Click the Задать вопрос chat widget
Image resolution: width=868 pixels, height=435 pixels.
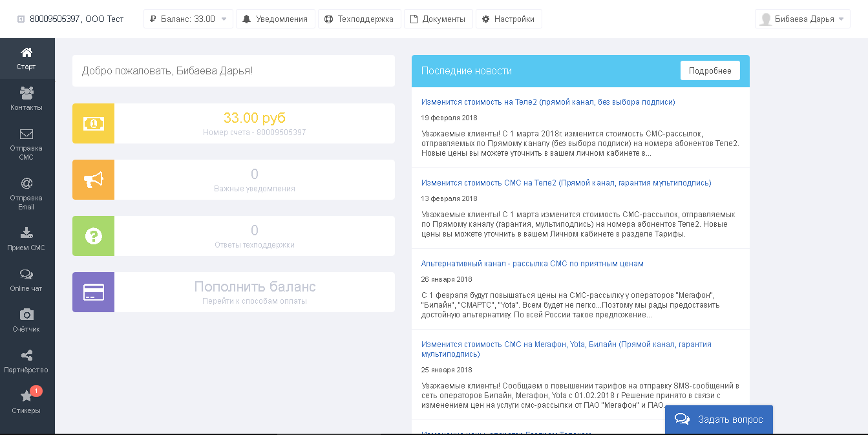click(x=718, y=419)
